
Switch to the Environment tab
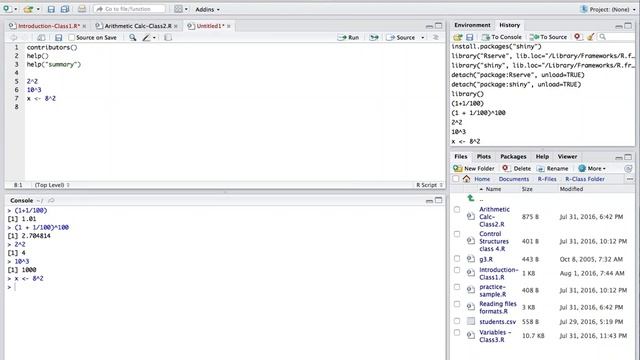point(472,25)
